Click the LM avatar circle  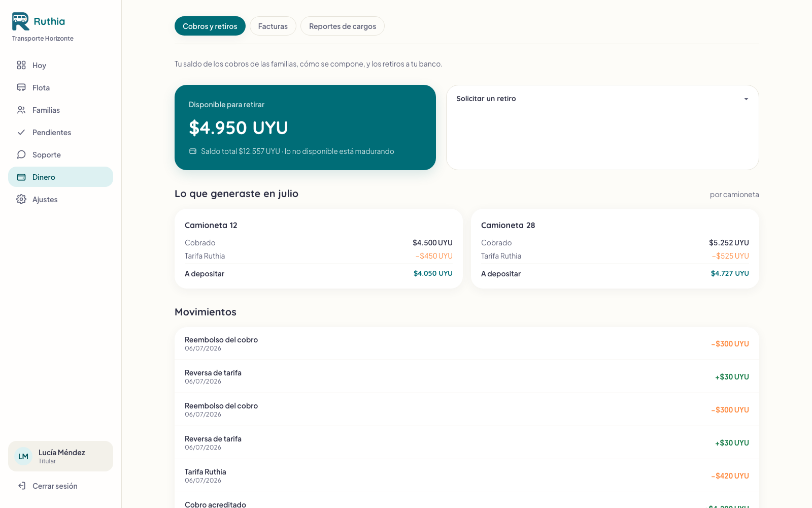(x=23, y=456)
